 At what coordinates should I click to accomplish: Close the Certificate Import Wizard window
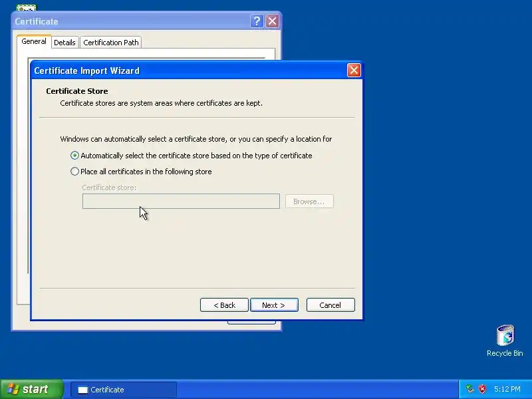point(354,70)
